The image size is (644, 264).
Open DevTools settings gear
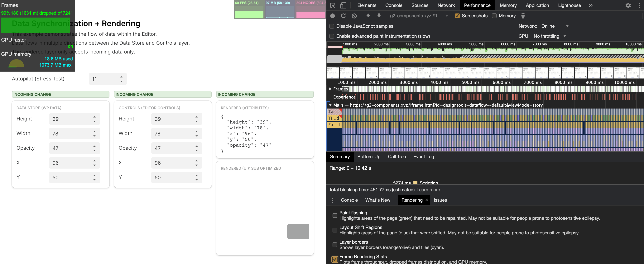pos(628,5)
